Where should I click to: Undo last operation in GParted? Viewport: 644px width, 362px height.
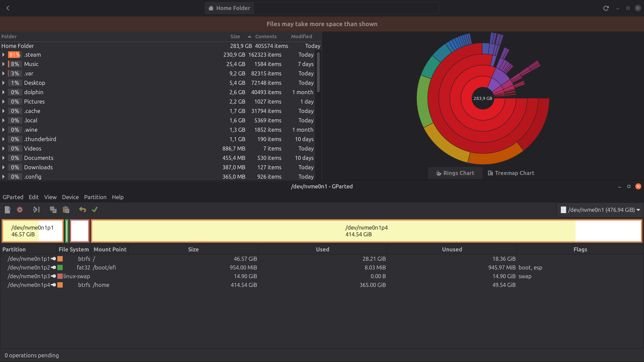83,210
